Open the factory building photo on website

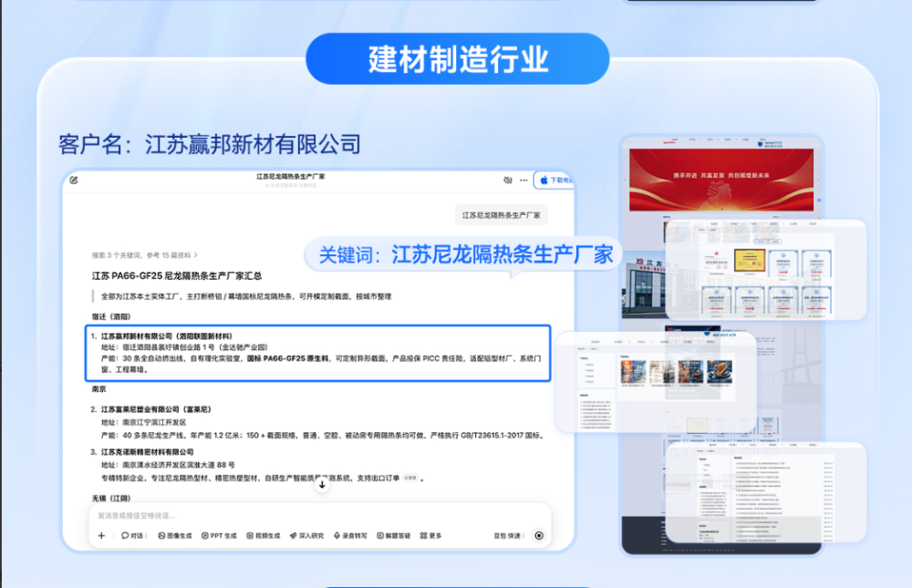[x=643, y=286]
